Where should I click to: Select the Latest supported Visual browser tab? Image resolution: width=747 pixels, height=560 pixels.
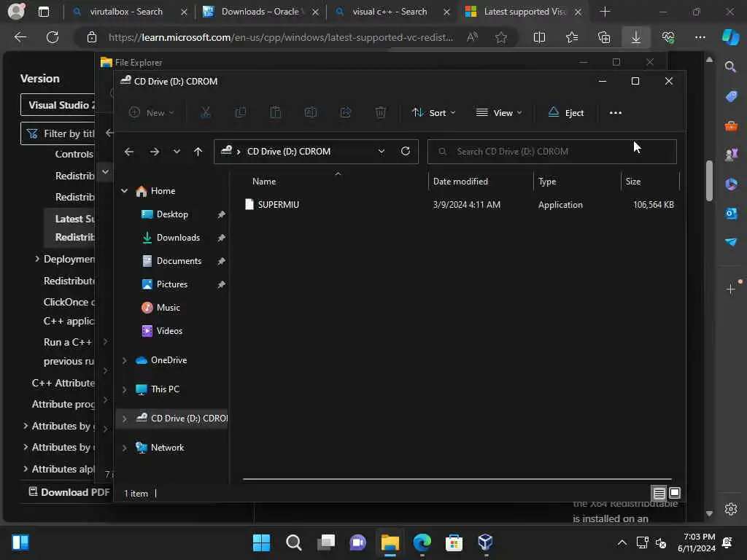click(524, 12)
